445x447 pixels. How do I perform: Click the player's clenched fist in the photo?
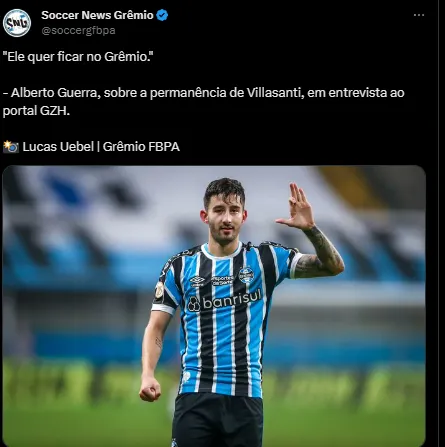pyautogui.click(x=150, y=389)
